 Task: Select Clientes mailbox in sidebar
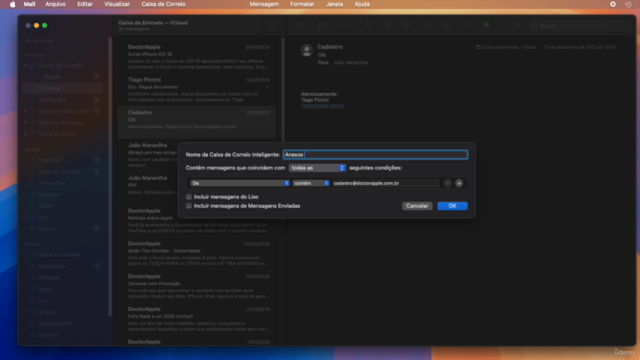click(x=62, y=335)
